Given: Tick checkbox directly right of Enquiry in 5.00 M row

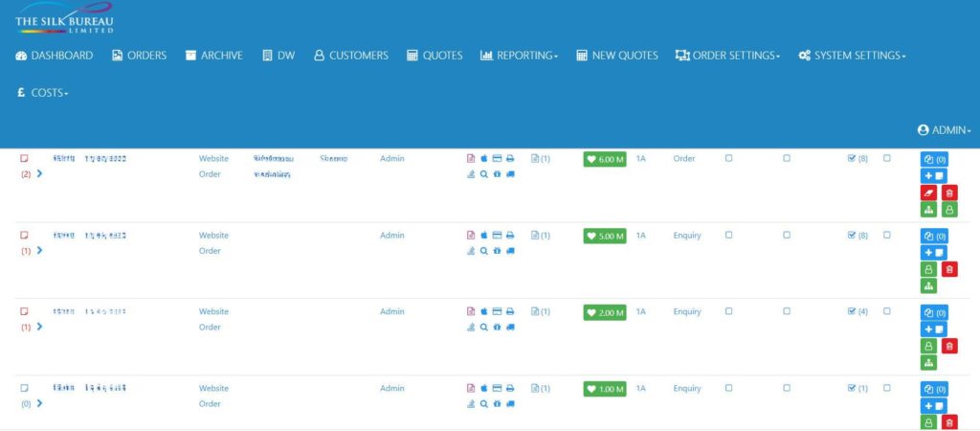Looking at the screenshot, I should [728, 236].
